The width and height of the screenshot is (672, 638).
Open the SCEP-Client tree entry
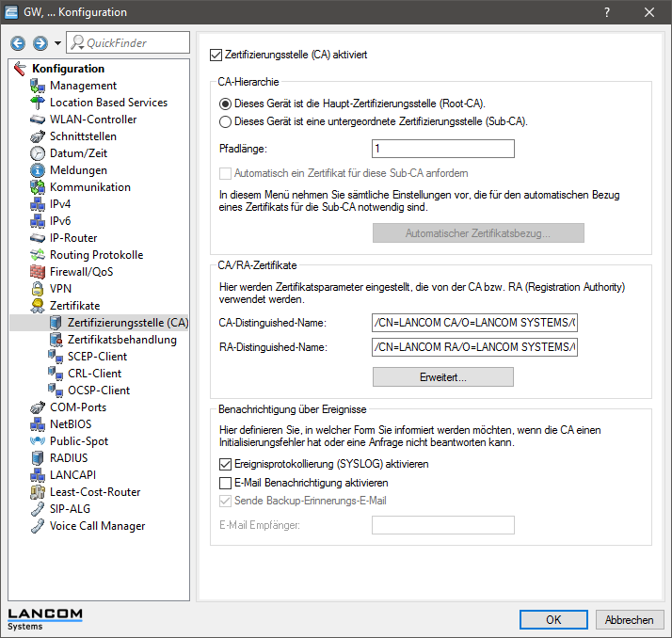click(x=97, y=357)
